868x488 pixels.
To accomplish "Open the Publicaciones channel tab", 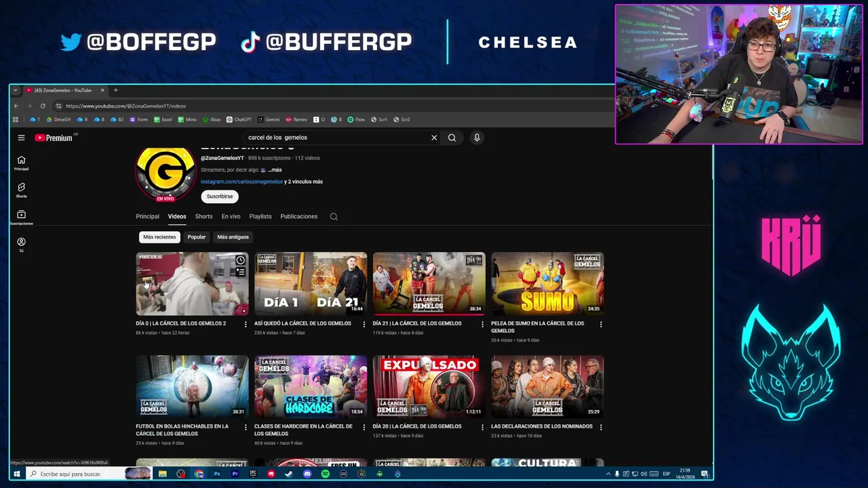I will click(299, 217).
